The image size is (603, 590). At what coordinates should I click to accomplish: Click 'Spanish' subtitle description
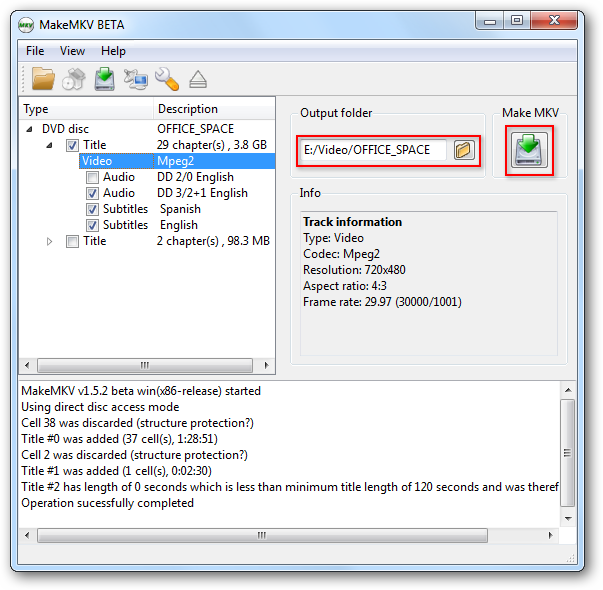point(180,209)
